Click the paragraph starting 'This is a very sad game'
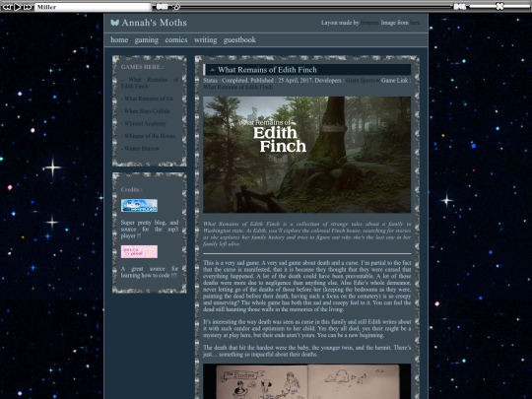Image resolution: width=532 pixels, height=399 pixels. click(x=306, y=286)
